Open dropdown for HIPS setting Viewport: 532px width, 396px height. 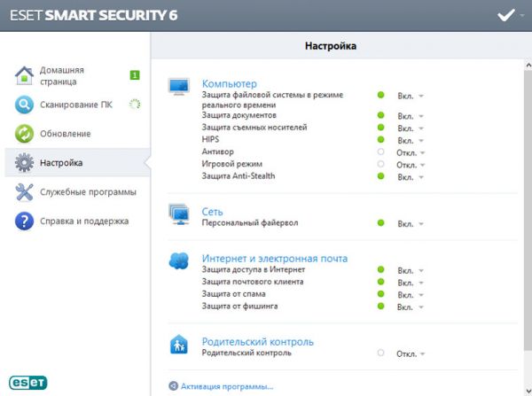tap(422, 141)
